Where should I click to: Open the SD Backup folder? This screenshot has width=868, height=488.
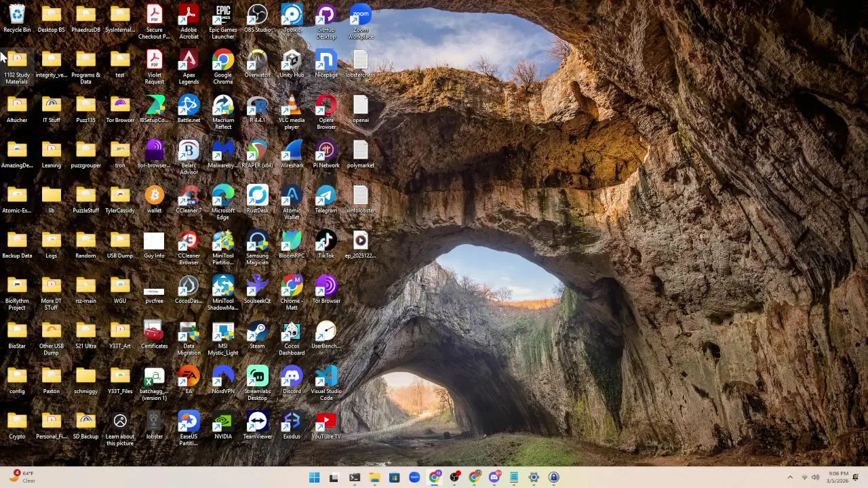pyautogui.click(x=85, y=426)
